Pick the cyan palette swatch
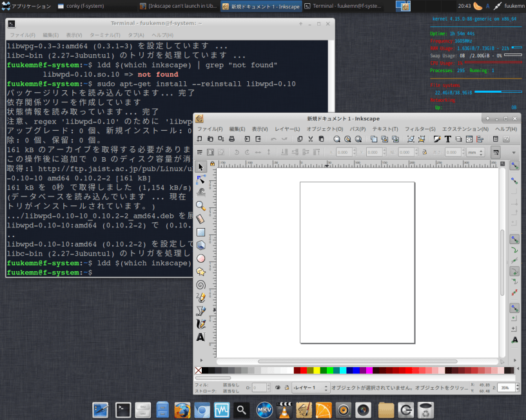The height and width of the screenshot is (420, 526). click(343, 370)
